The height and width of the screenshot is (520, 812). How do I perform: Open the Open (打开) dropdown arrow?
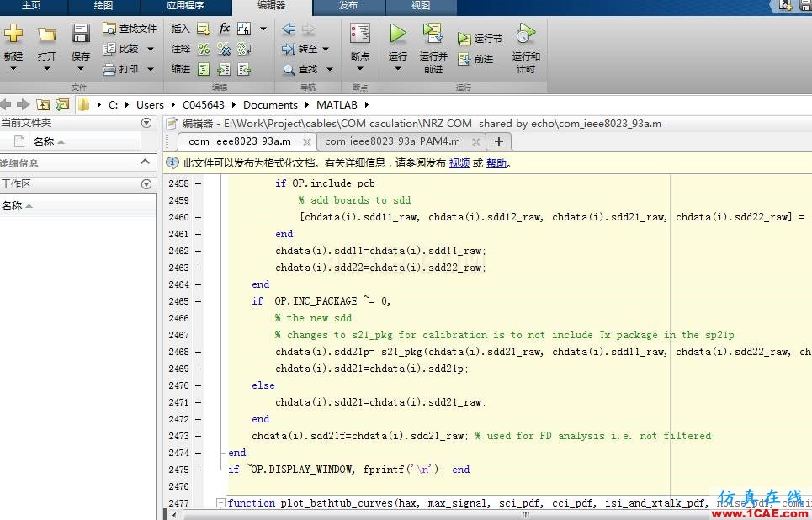pyautogui.click(x=47, y=69)
